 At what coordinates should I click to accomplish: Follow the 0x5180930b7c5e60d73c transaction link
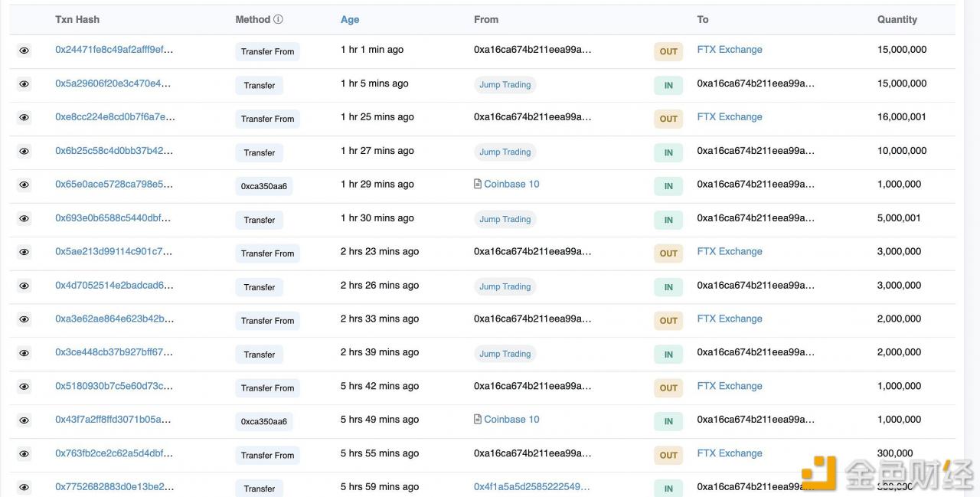coord(114,387)
